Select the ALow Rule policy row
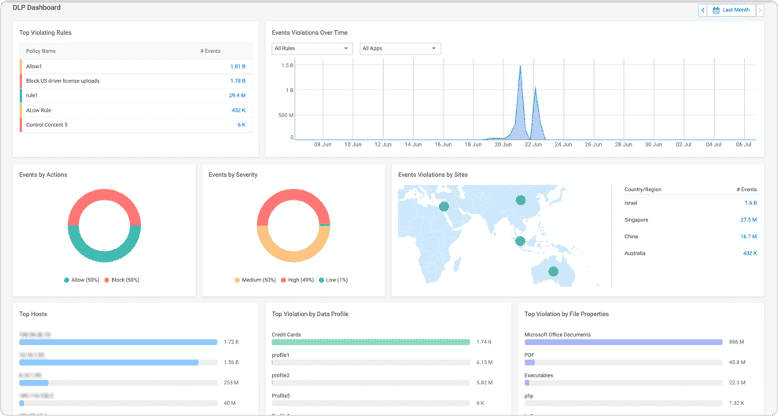778x416 pixels. coord(136,110)
